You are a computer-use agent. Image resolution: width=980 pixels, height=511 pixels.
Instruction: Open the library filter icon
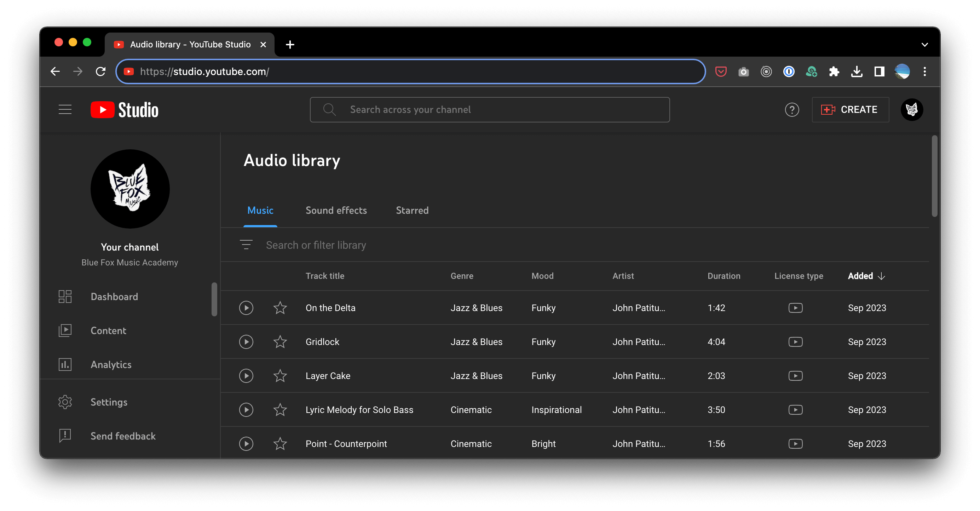coord(246,245)
